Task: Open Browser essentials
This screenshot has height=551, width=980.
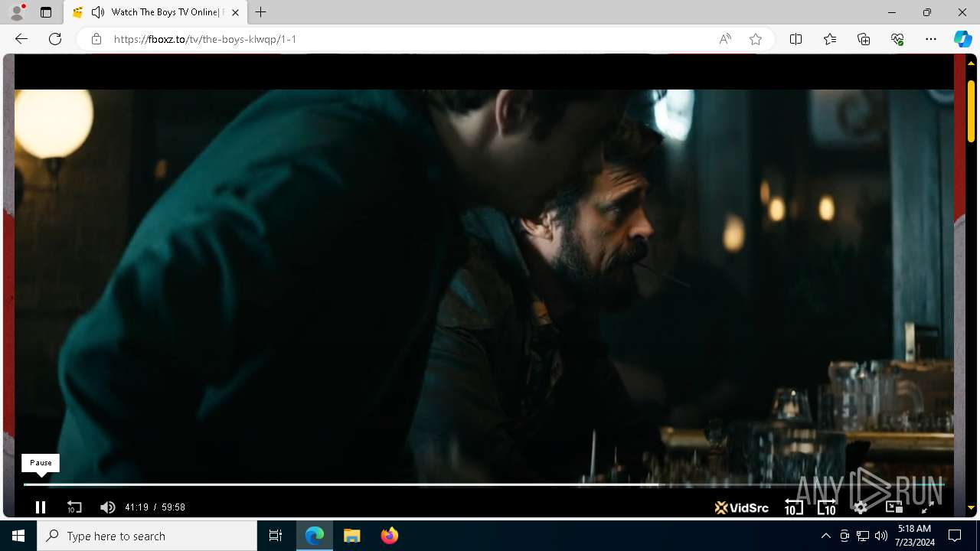Action: 897,39
